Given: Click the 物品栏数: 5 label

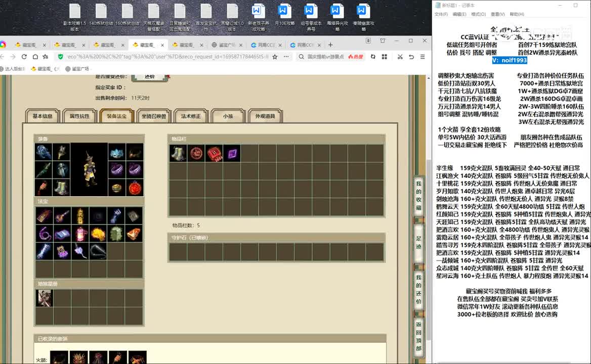Looking at the screenshot, I should pos(186,225).
